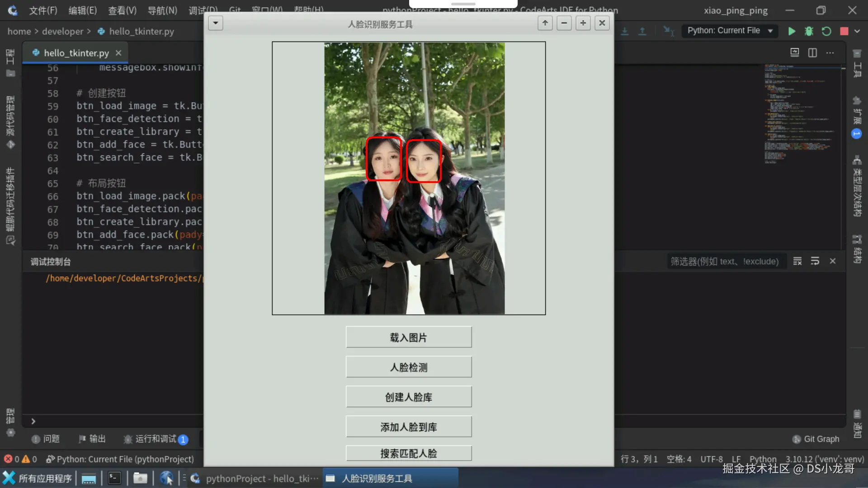Open the file manager folder in the taskbar

140,478
